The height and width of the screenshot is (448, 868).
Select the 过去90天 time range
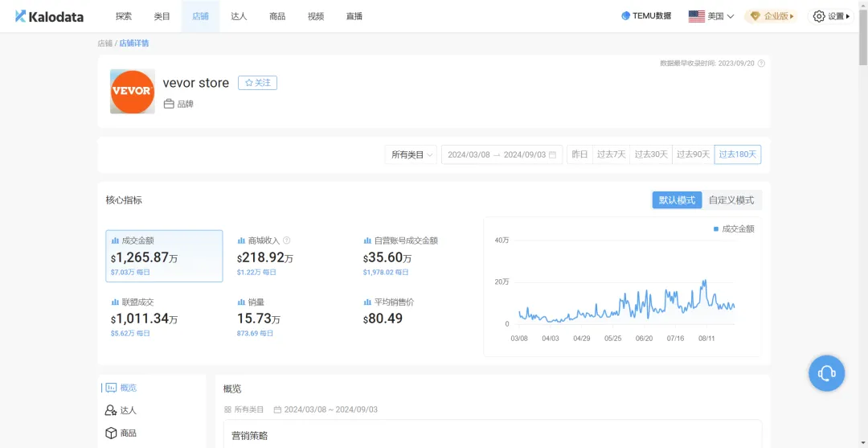click(693, 154)
